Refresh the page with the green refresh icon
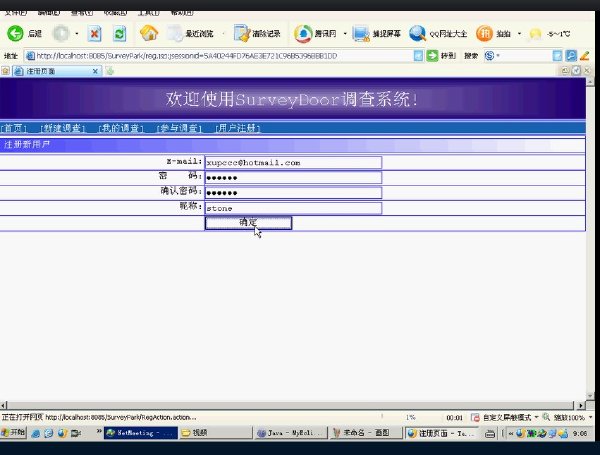Image resolution: width=600 pixels, height=455 pixels. point(119,34)
